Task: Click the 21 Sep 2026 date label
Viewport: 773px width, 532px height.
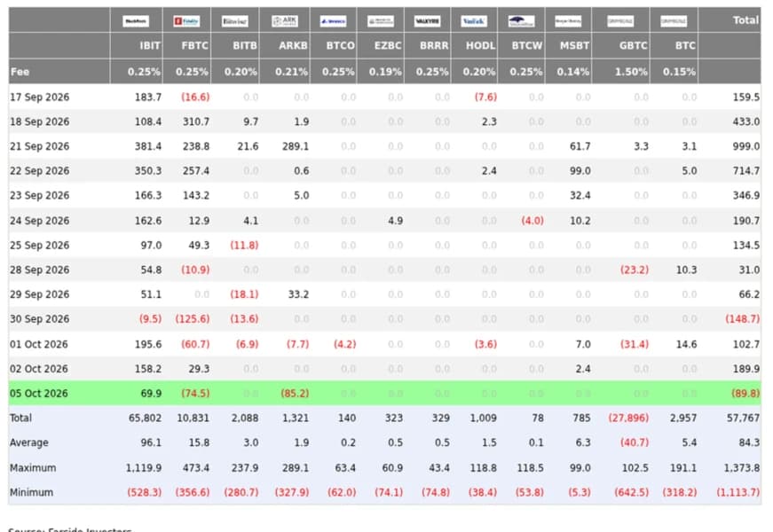Action: click(x=39, y=146)
